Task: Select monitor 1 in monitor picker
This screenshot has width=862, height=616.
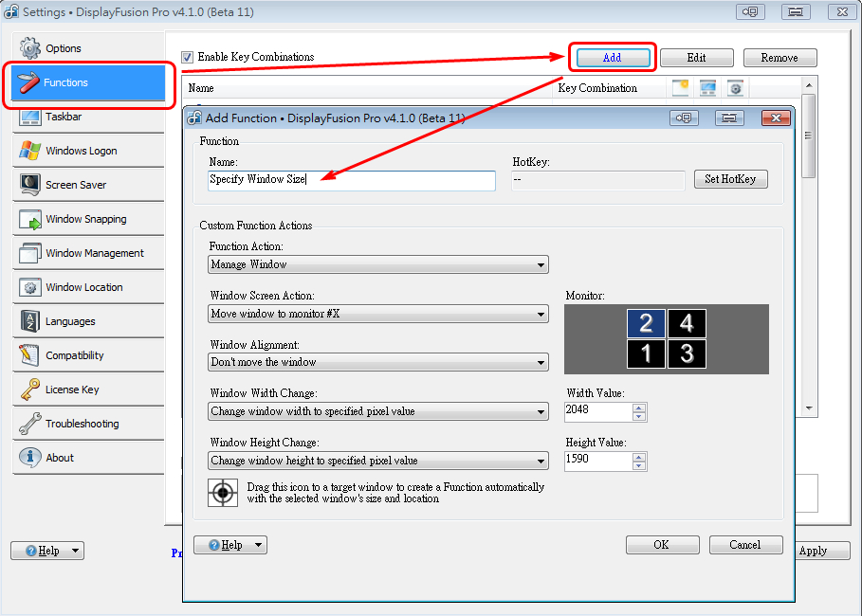Action: point(646,354)
